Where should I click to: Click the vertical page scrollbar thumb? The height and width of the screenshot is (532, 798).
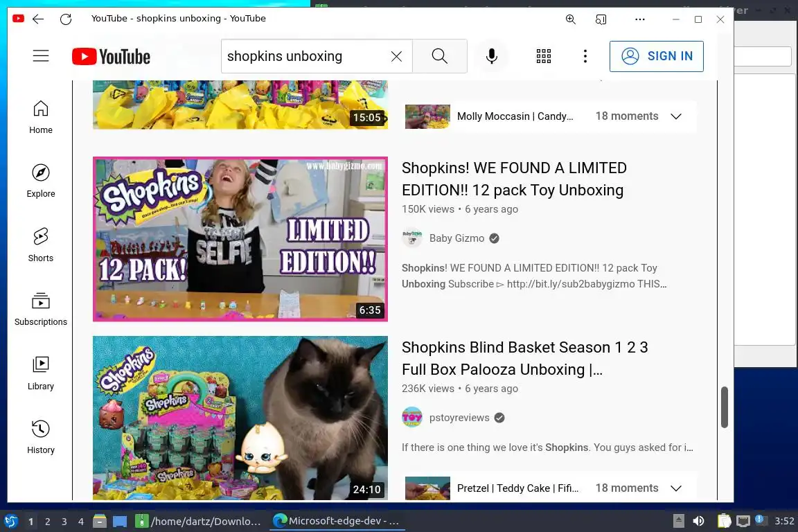pyautogui.click(x=724, y=407)
